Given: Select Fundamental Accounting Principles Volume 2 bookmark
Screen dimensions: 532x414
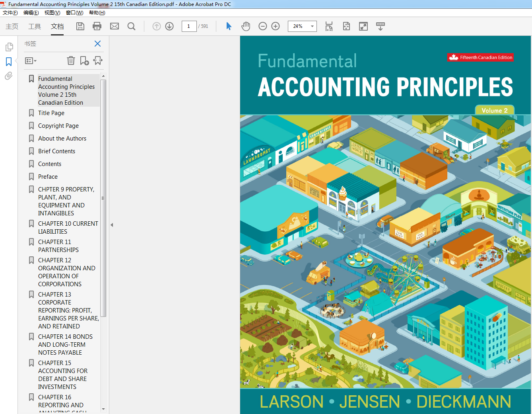Looking at the screenshot, I should (69, 91).
